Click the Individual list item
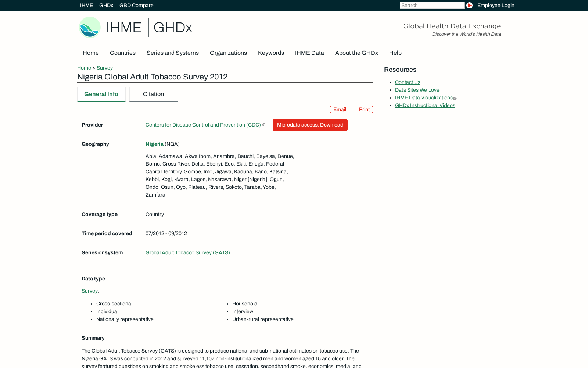588x368 pixels. coord(107,312)
